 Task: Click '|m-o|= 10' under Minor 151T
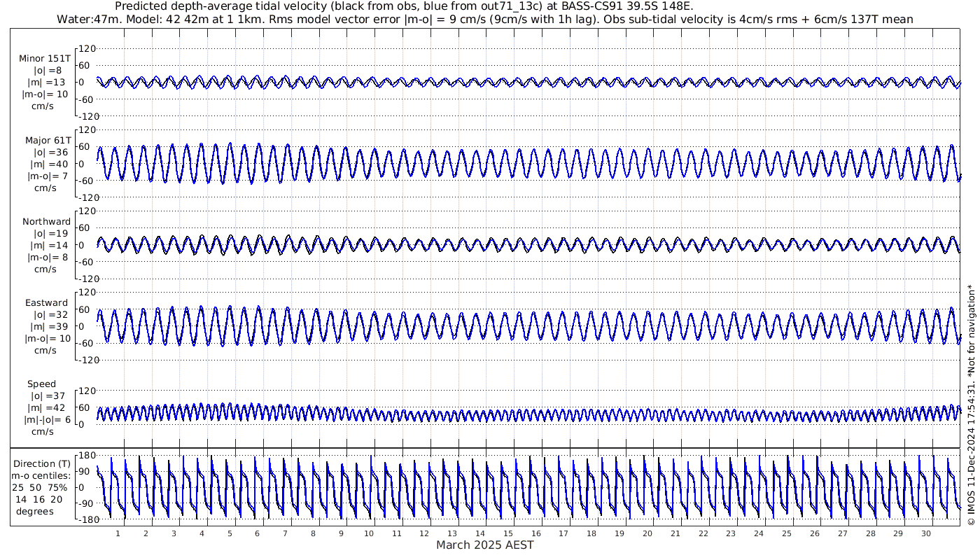coord(45,94)
